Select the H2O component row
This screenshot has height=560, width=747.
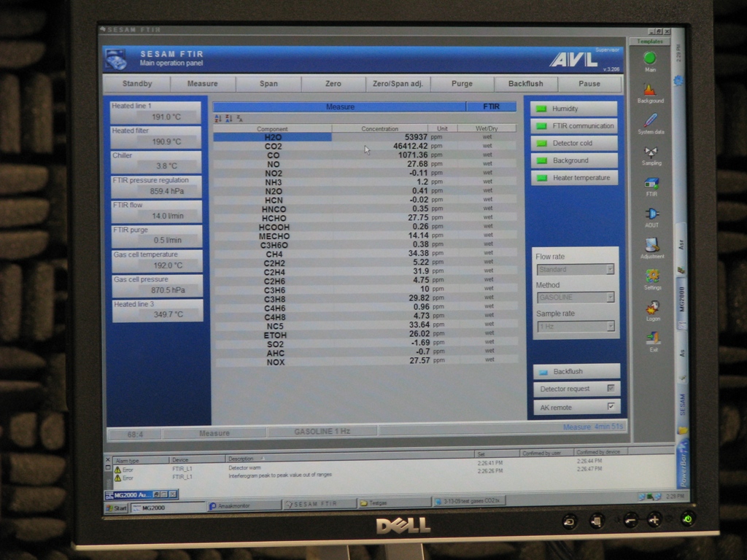point(365,137)
